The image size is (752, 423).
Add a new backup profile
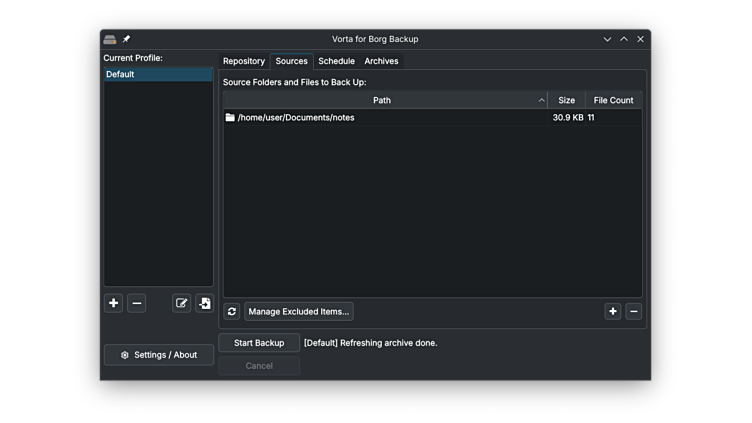[x=113, y=303]
